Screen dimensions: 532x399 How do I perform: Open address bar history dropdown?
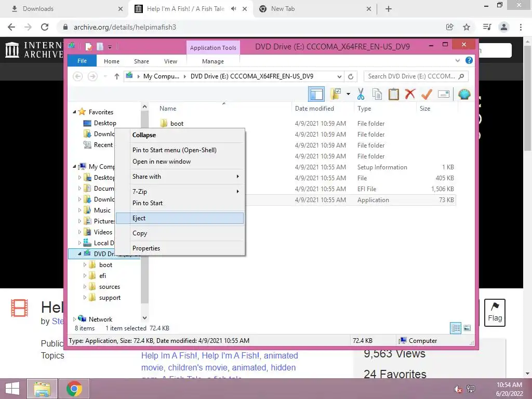339,77
